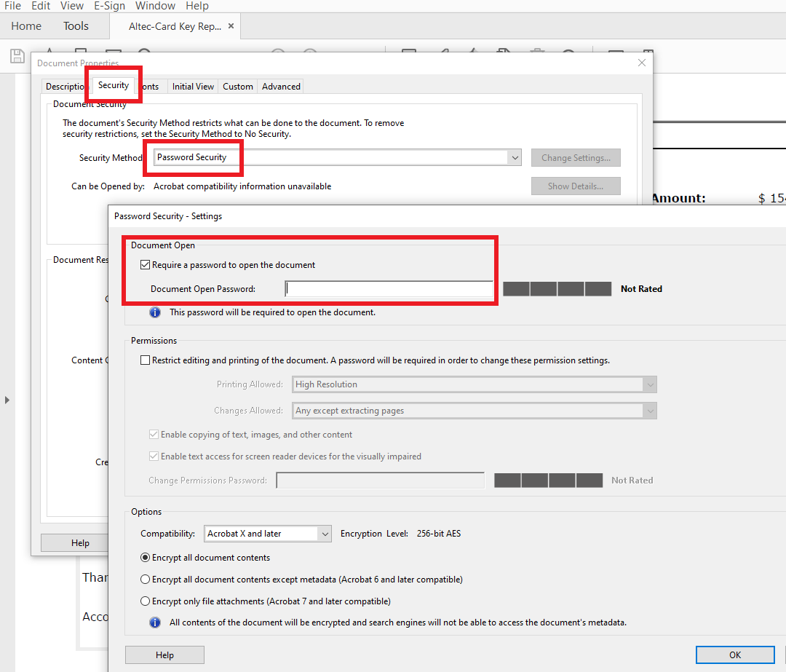Image resolution: width=786 pixels, height=672 pixels.
Task: Select Encrypt all contents except metadata
Action: (146, 580)
